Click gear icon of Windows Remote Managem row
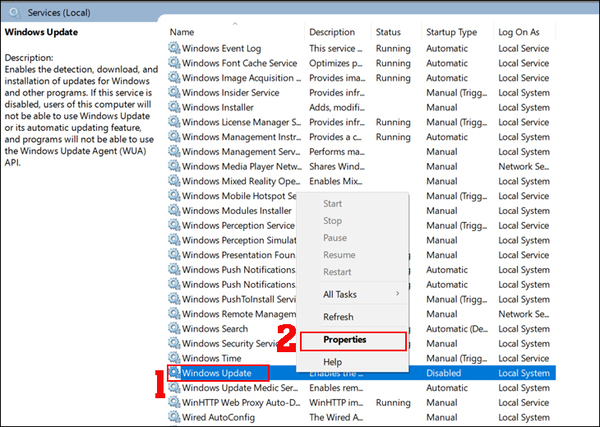 (174, 313)
